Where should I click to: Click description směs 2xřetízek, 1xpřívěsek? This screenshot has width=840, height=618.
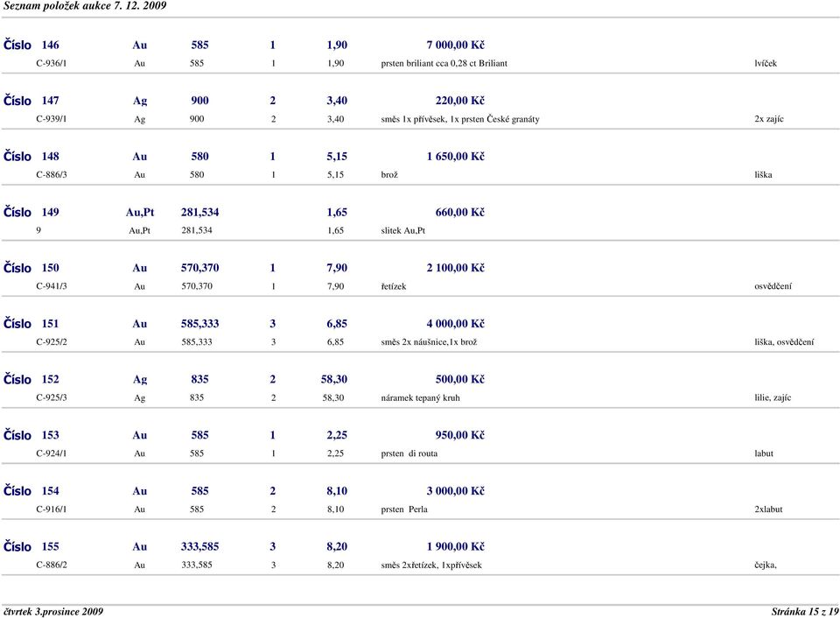point(431,565)
